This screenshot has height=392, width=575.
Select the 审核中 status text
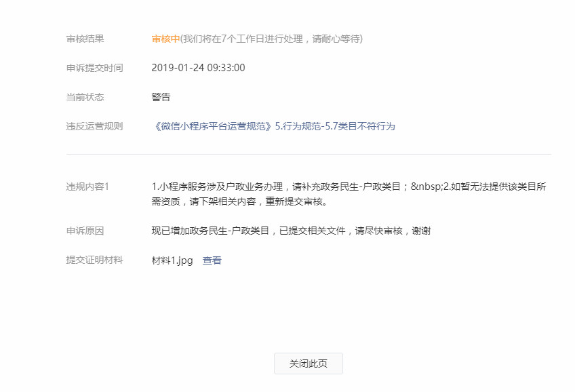click(x=165, y=39)
